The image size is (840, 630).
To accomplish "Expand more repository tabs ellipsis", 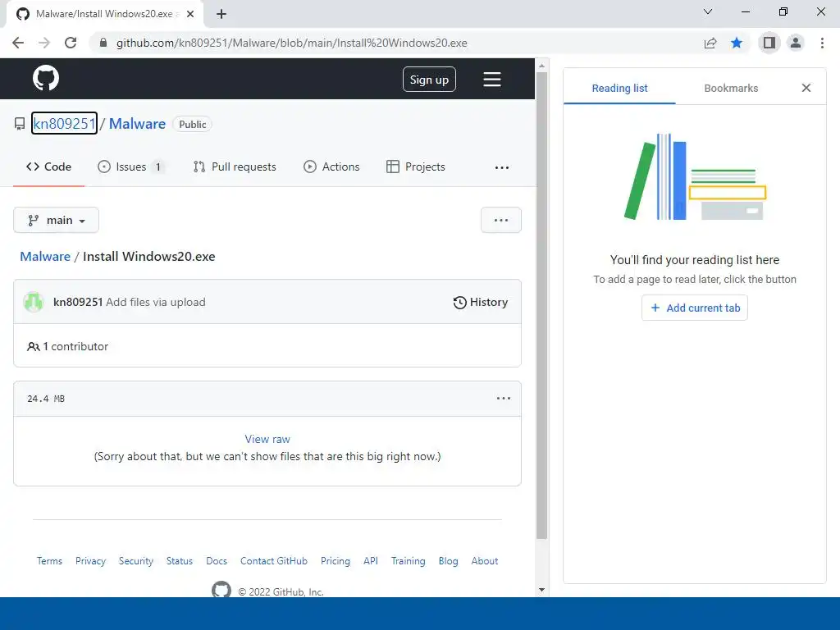I will [x=501, y=167].
